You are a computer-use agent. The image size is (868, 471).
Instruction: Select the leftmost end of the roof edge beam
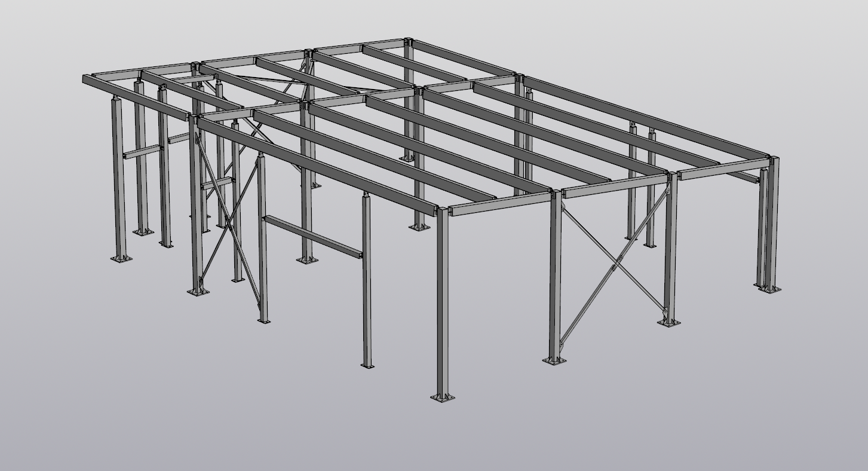click(x=87, y=79)
